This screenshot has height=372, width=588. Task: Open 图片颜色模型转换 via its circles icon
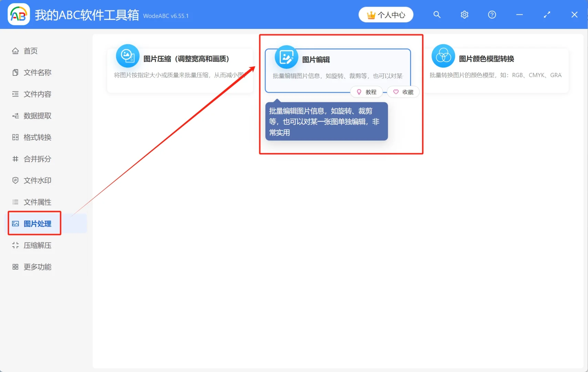point(443,56)
